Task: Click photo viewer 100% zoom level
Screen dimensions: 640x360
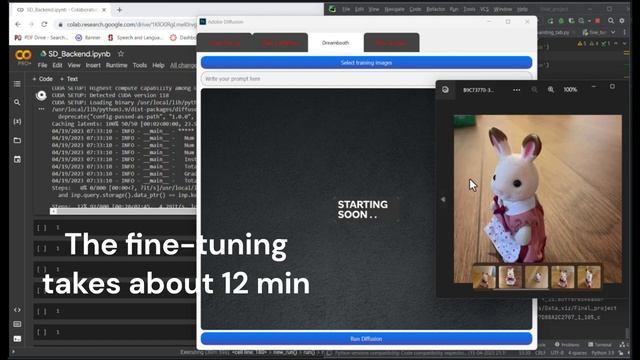Action: coord(570,89)
